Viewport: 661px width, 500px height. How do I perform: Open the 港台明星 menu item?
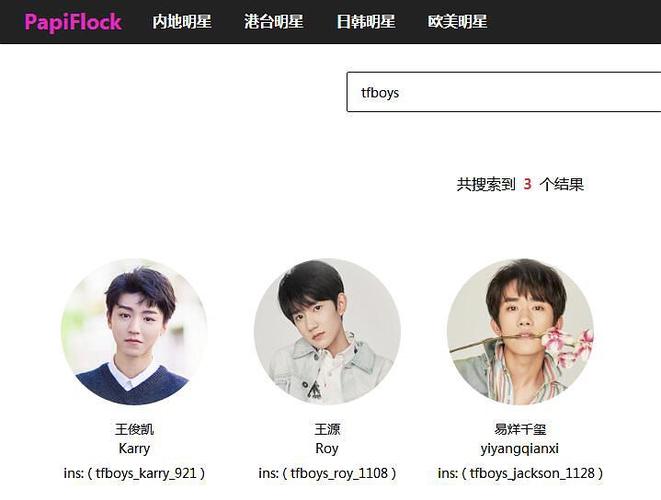(x=274, y=22)
